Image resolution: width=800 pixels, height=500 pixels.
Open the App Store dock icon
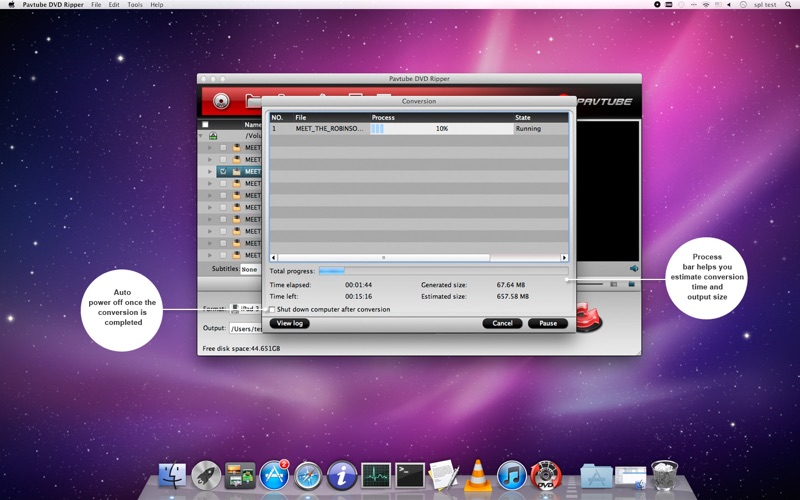pos(274,475)
